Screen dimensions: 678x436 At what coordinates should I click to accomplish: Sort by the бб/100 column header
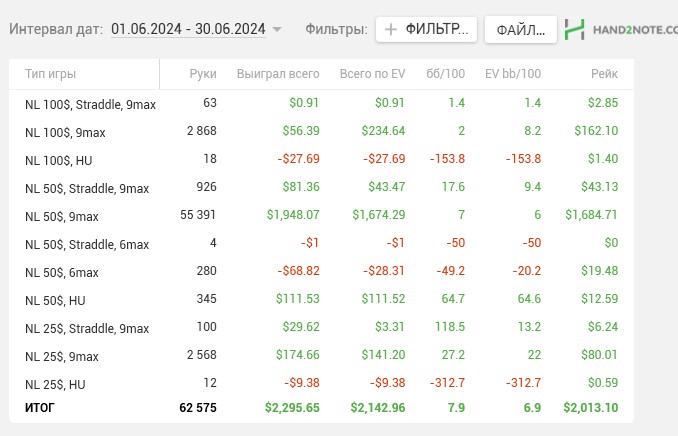click(446, 74)
